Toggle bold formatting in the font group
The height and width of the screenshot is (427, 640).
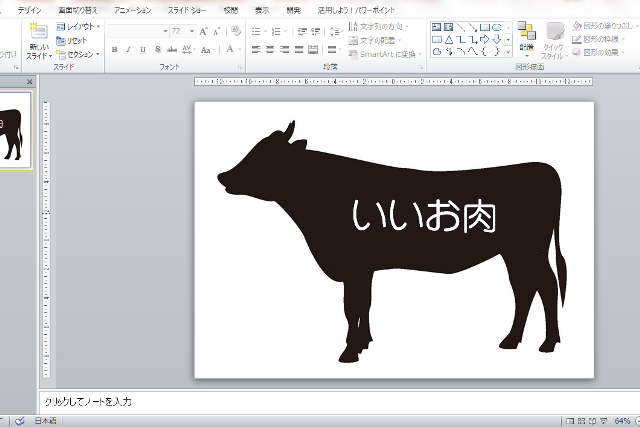(114, 49)
